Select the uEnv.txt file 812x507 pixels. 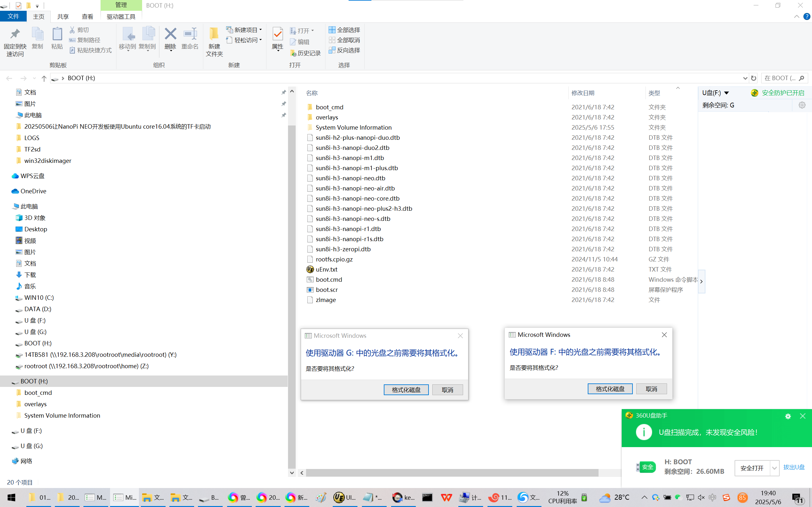(x=326, y=269)
